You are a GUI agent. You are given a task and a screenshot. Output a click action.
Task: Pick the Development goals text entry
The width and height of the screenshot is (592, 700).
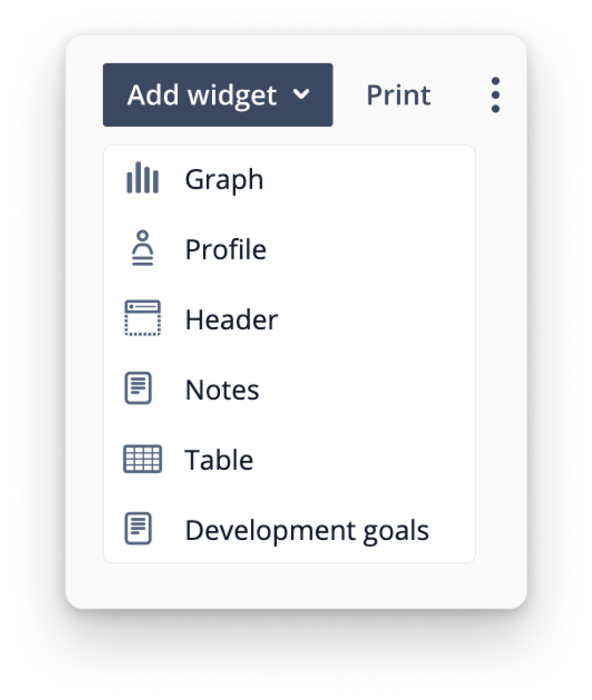pos(307,530)
